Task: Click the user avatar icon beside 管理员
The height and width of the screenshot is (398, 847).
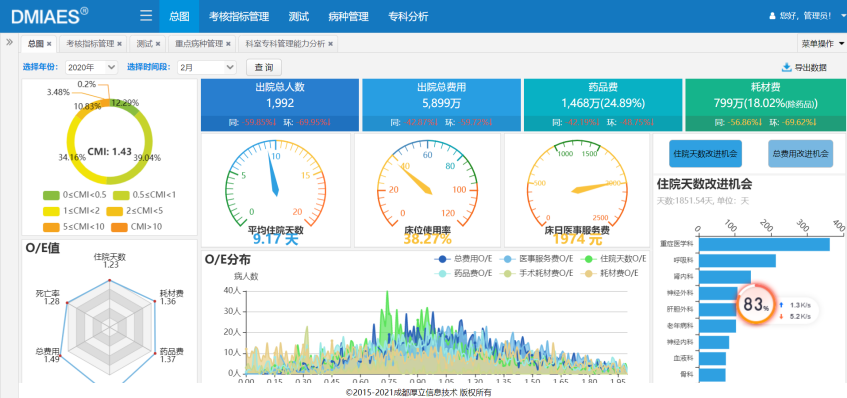Action: (772, 16)
